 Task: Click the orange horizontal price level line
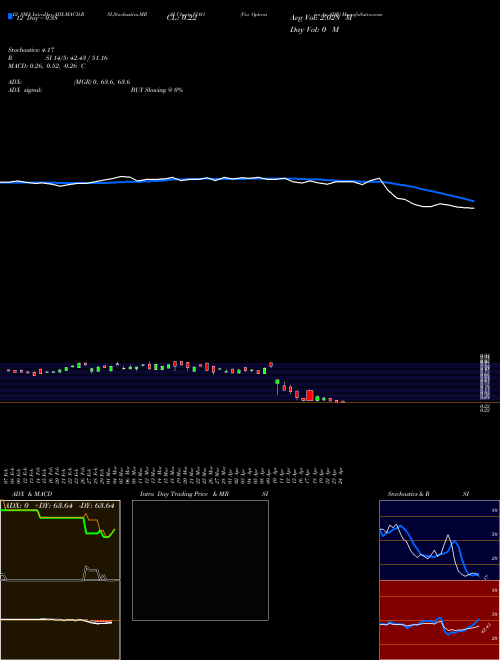(250, 403)
